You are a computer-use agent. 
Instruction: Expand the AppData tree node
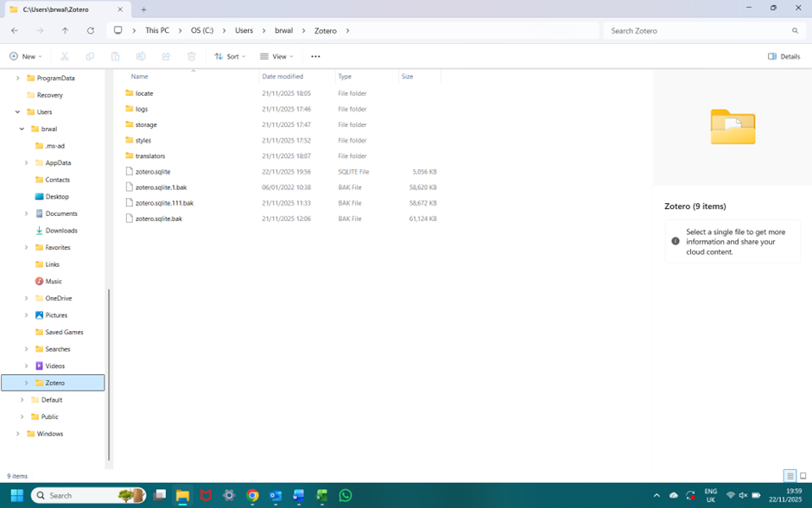(27, 162)
